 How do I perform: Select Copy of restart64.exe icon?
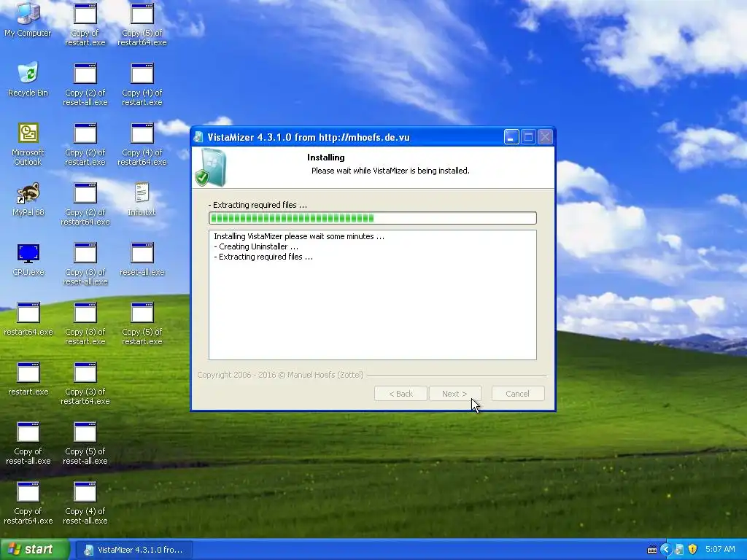click(x=28, y=503)
